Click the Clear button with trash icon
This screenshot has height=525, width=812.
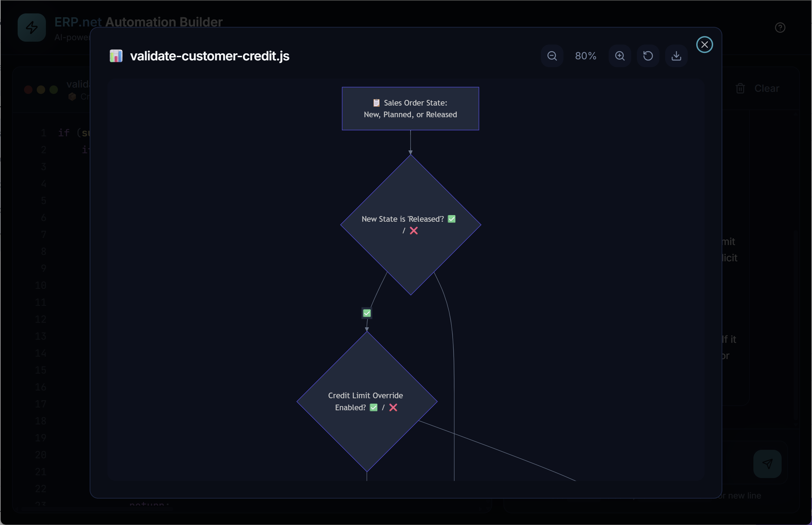pos(758,88)
